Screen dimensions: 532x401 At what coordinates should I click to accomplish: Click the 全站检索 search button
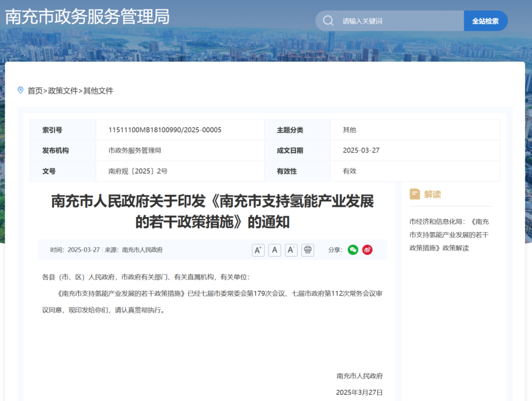(x=485, y=21)
